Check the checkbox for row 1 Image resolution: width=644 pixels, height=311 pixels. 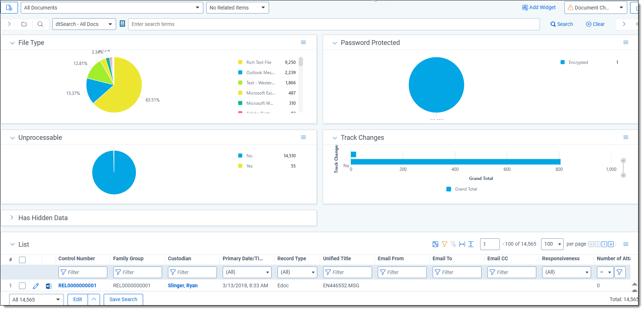(x=22, y=286)
